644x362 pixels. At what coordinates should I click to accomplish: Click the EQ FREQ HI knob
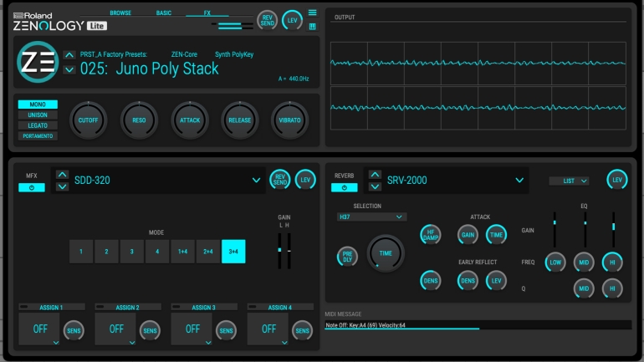(x=612, y=263)
